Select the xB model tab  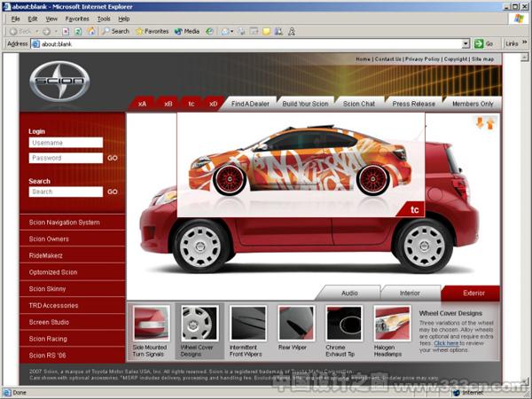click(168, 104)
